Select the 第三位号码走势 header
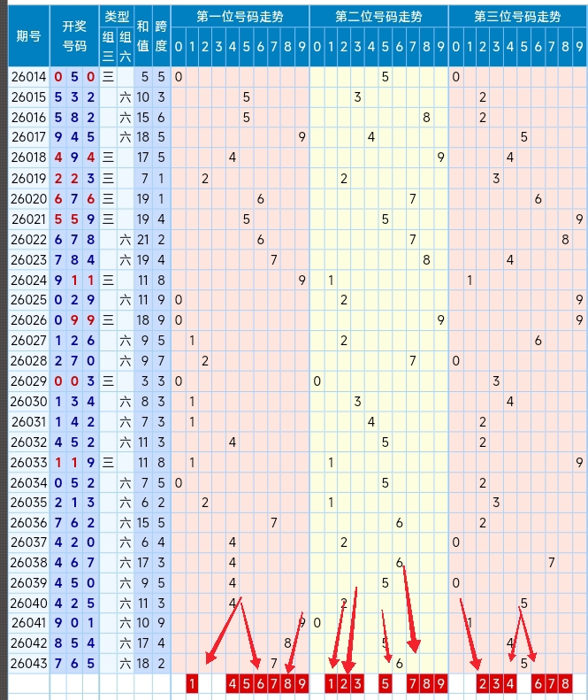This screenshot has height=700, width=588. 517,17
